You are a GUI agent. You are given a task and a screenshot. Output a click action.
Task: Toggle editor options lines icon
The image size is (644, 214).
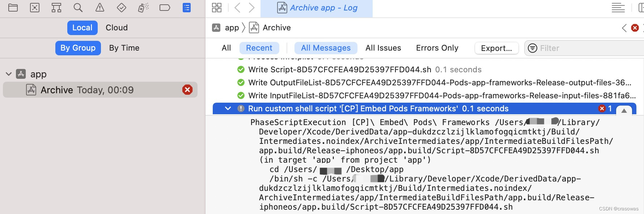click(618, 8)
